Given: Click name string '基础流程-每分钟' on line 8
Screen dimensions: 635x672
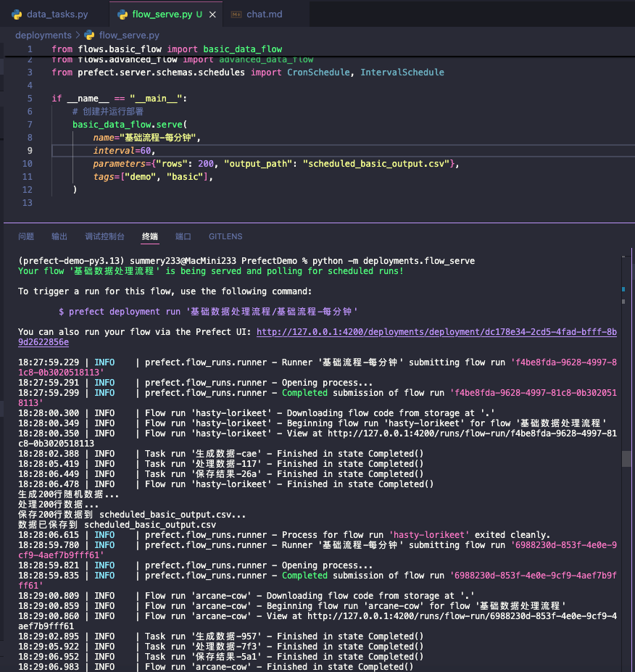Looking at the screenshot, I should click(157, 138).
